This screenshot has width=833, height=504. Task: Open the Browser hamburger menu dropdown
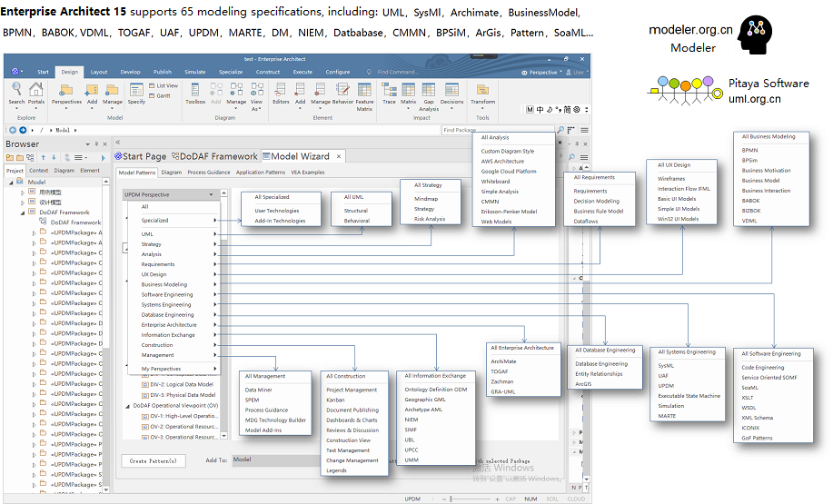[81, 157]
